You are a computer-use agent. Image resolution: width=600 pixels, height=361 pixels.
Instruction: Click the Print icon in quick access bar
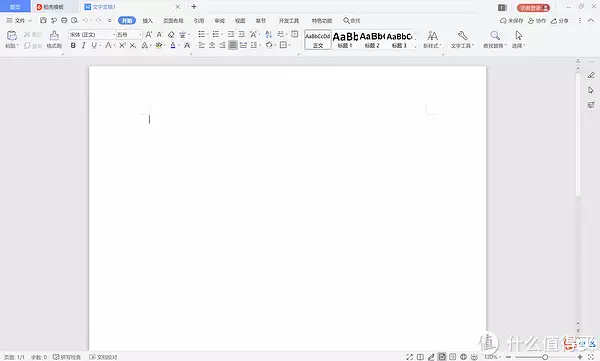[x=64, y=20]
